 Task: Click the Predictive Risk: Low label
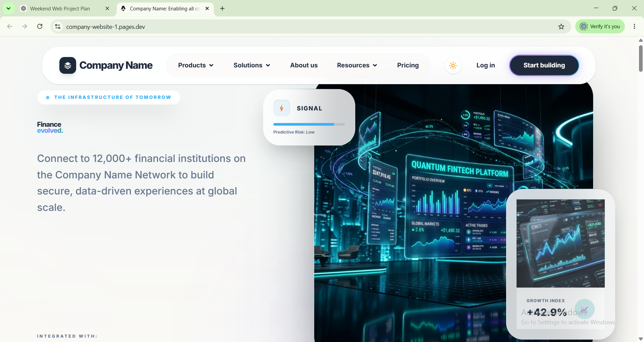[x=294, y=132]
